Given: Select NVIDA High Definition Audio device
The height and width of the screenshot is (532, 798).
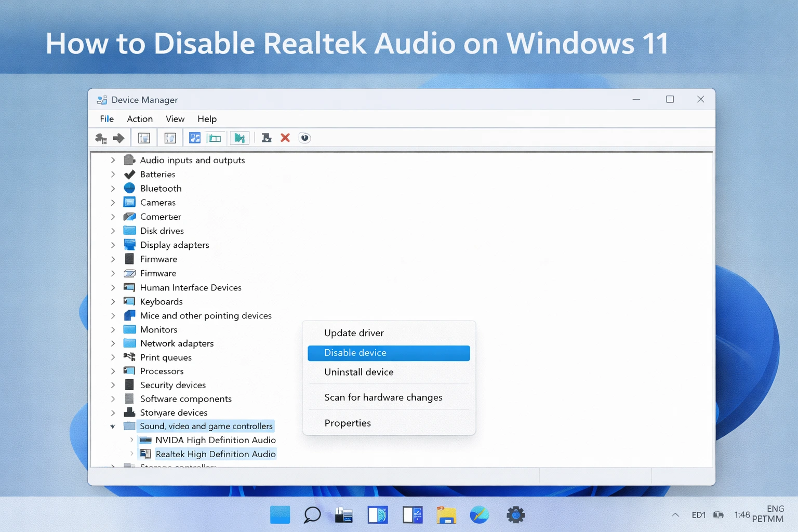Looking at the screenshot, I should point(215,440).
